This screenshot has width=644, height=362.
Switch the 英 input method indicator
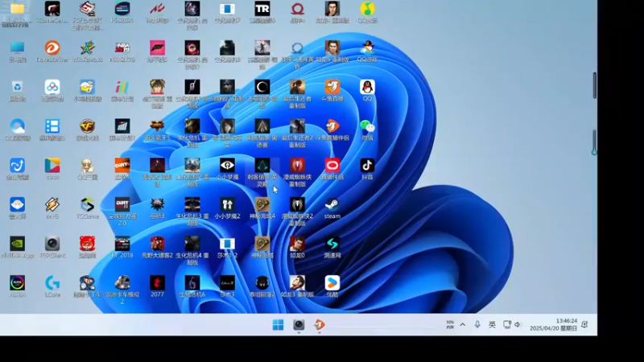point(492,325)
